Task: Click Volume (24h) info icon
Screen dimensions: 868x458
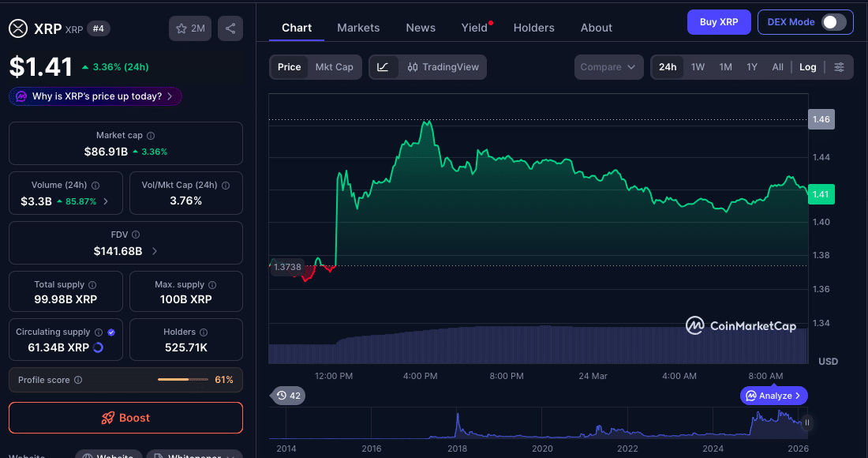Action: point(95,186)
